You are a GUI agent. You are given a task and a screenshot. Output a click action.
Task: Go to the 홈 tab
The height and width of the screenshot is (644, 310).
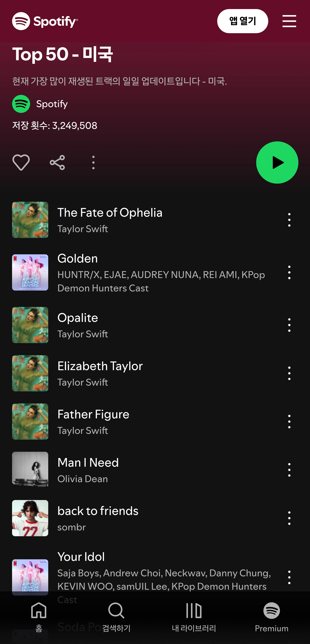pos(39,617)
